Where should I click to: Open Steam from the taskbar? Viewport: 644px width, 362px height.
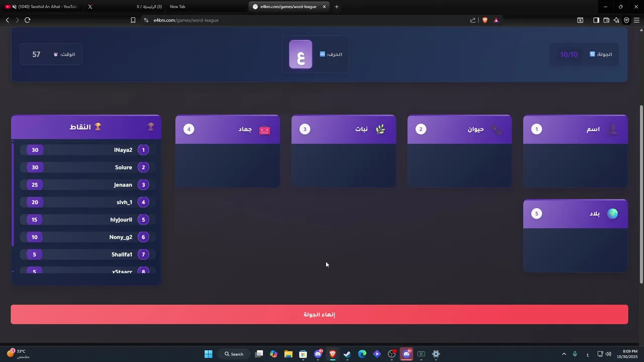click(347, 354)
